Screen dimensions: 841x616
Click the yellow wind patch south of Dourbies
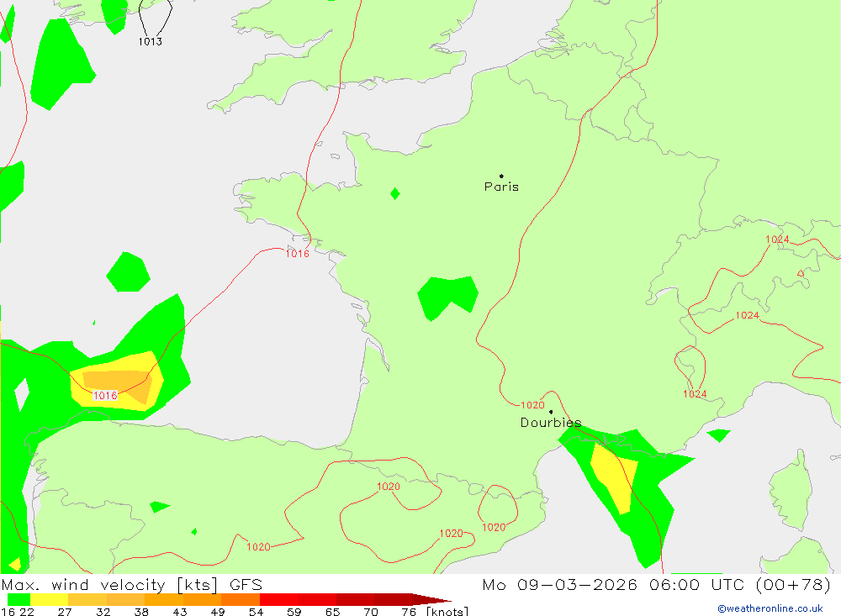614,477
